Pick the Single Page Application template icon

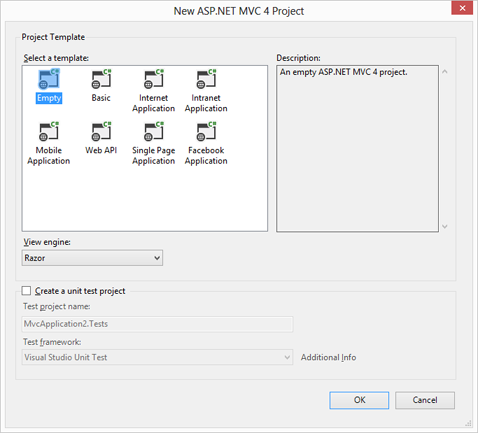pyautogui.click(x=154, y=132)
